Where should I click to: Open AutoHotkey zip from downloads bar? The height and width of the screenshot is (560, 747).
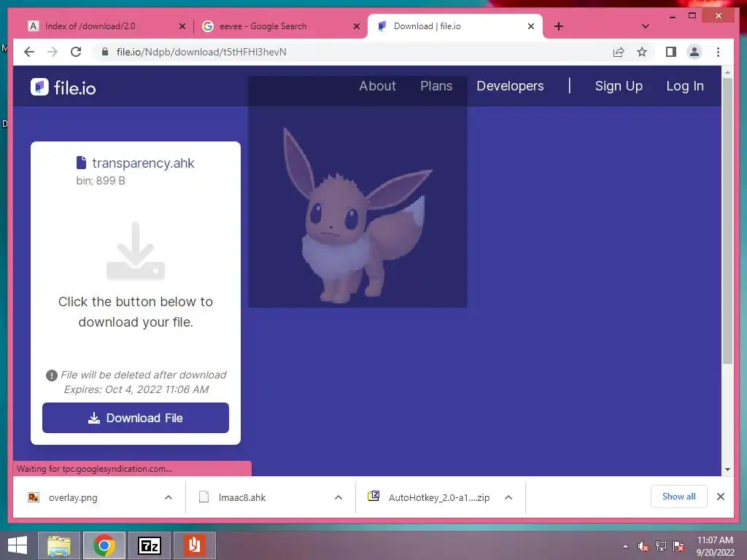[438, 497]
